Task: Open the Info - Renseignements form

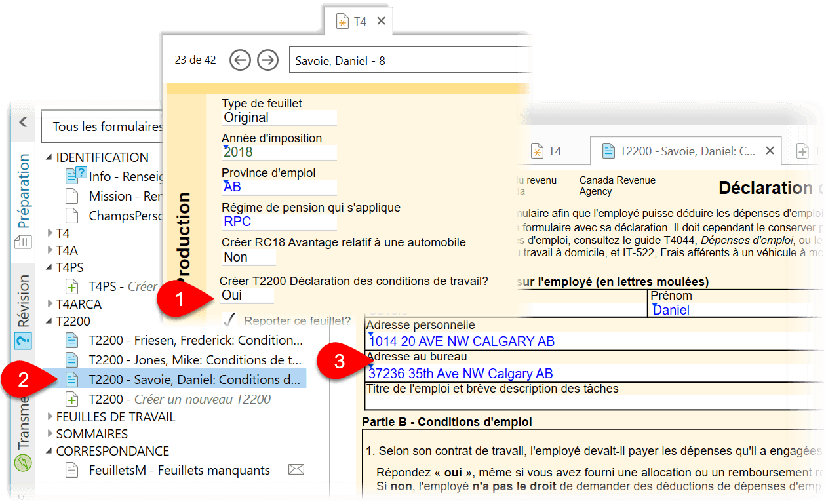Action: [125, 176]
